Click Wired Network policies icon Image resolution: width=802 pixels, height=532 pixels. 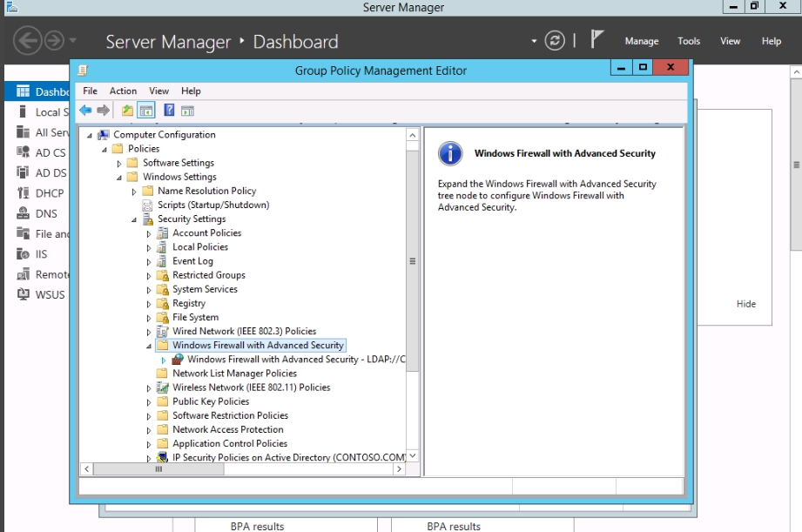pyautogui.click(x=162, y=332)
